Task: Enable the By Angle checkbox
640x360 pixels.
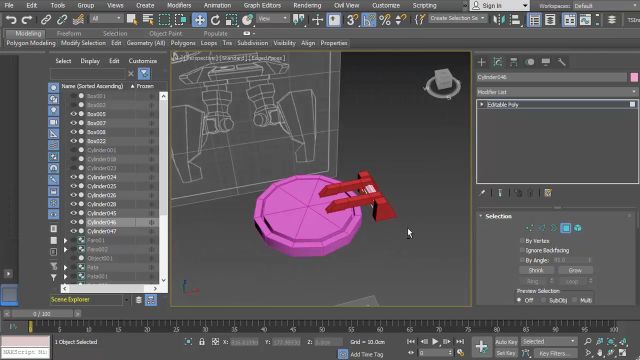Action: point(522,260)
